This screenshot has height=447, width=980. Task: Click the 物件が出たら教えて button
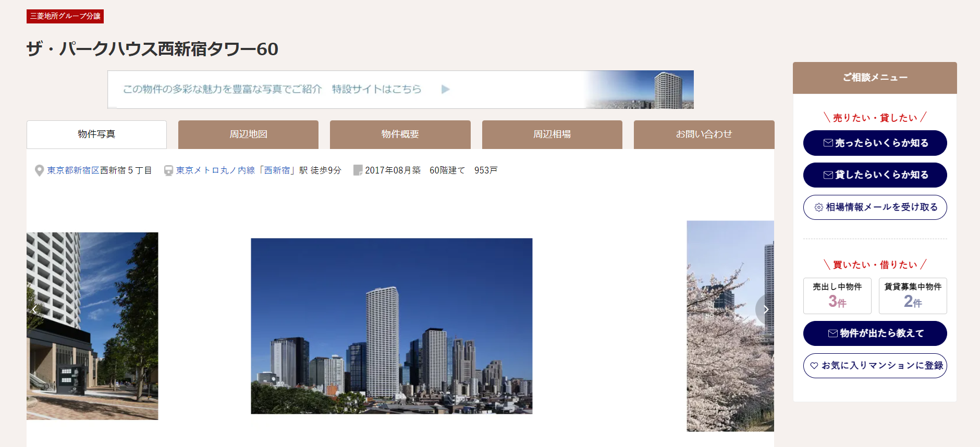875,333
